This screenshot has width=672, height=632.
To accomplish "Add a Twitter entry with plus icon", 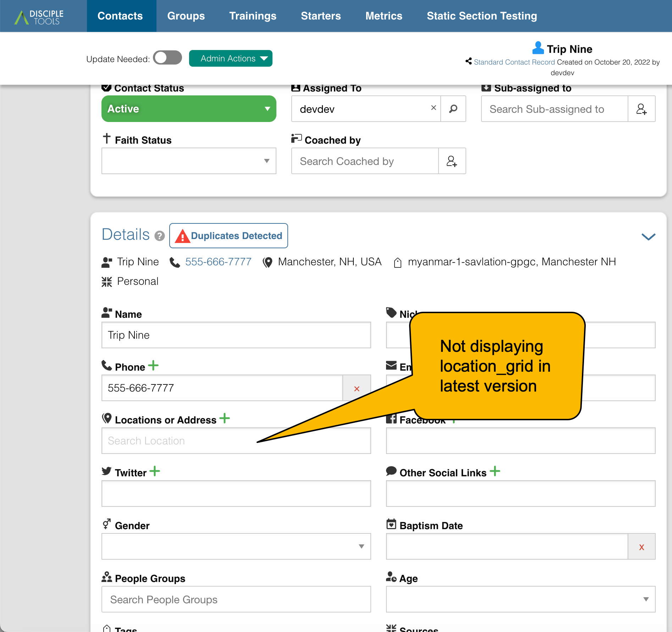I will (x=155, y=471).
